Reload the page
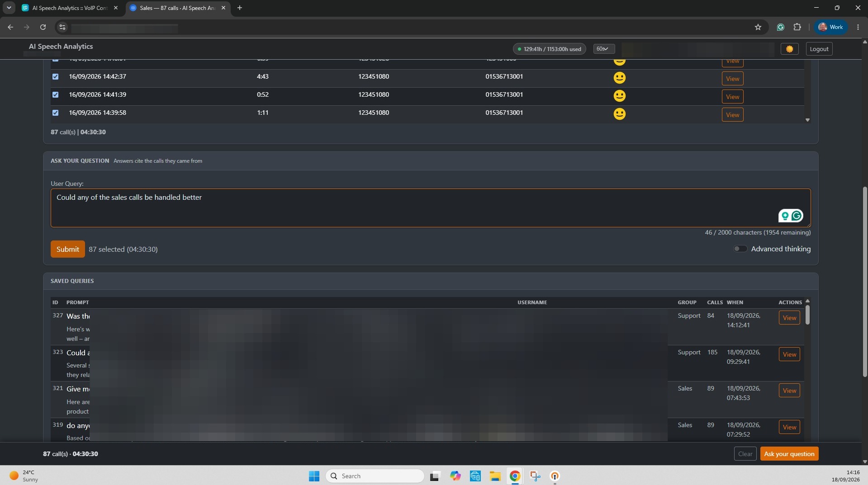This screenshot has height=485, width=868. click(x=43, y=27)
